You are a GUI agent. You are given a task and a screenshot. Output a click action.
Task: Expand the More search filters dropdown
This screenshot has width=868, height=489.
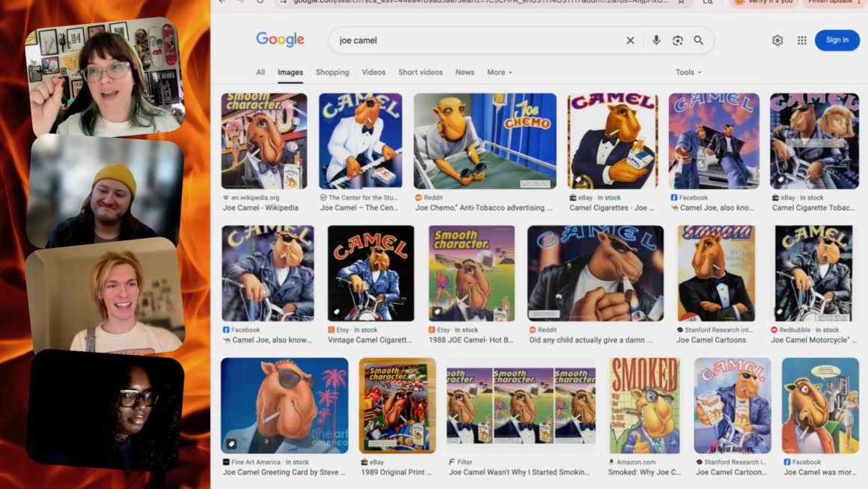(x=499, y=72)
